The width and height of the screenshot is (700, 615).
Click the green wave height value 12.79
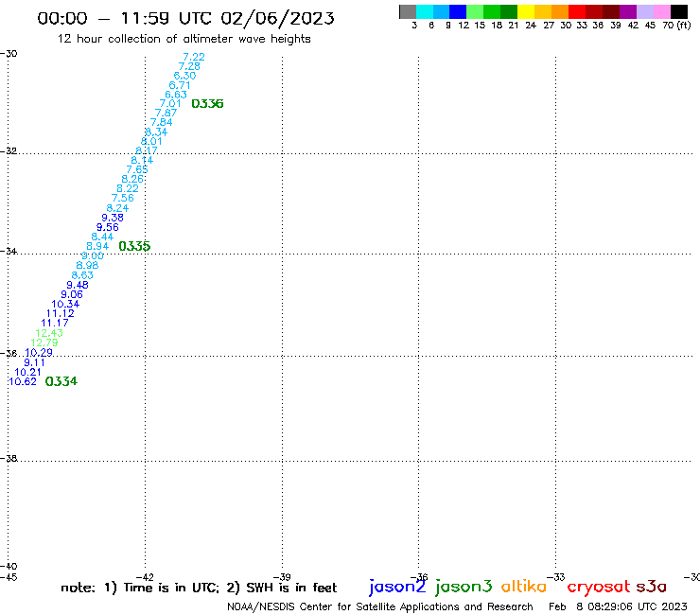tap(44, 343)
